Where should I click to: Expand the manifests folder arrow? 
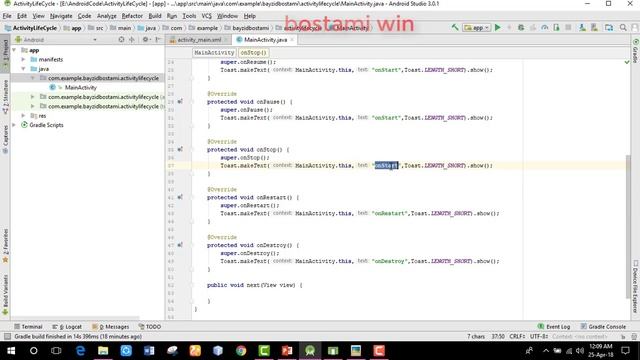(24, 59)
